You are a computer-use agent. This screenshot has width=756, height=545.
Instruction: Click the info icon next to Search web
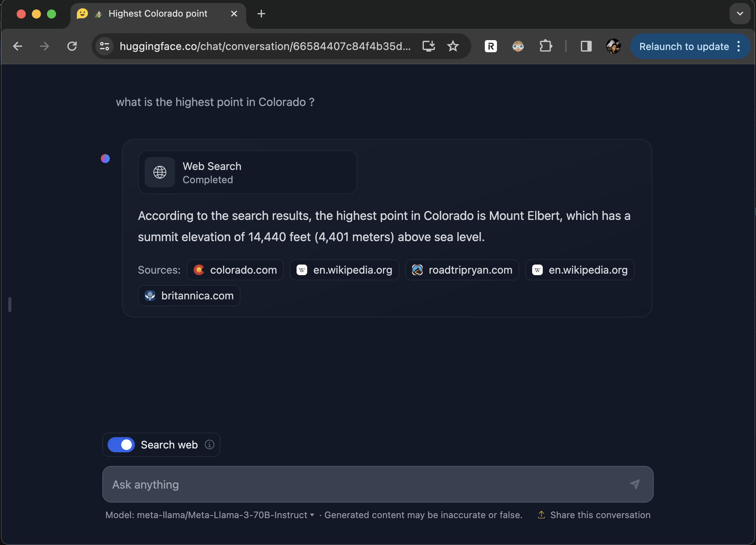(209, 445)
